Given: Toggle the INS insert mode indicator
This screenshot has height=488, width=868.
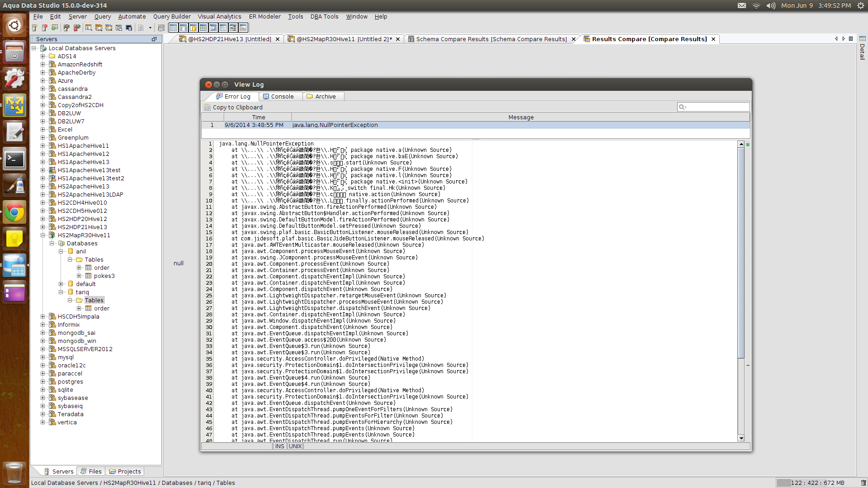Looking at the screenshot, I should [280, 446].
